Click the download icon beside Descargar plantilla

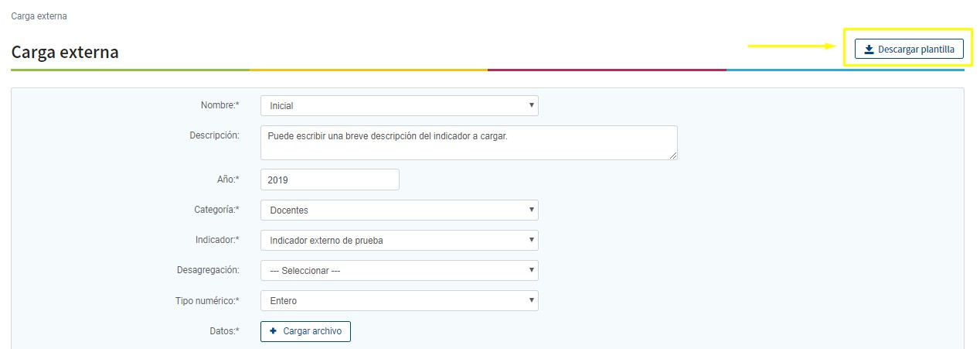pos(869,50)
